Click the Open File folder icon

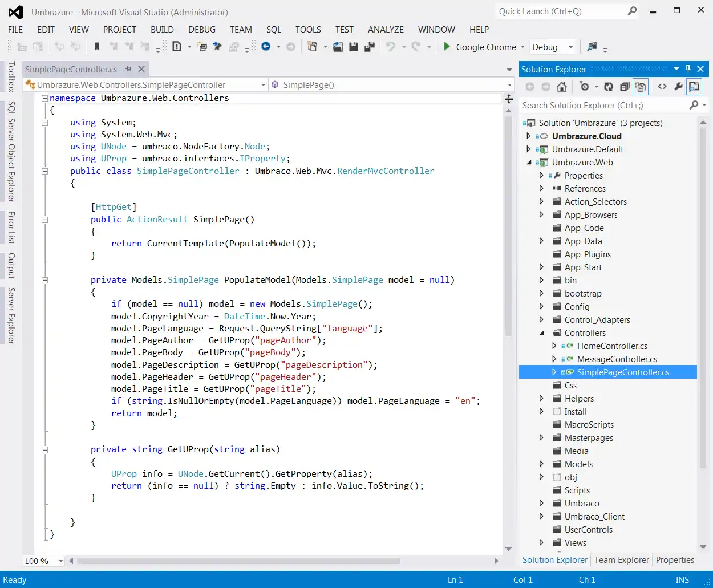click(338, 47)
